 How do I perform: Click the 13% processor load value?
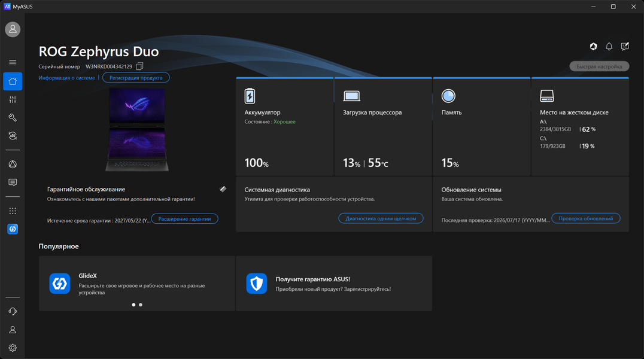[x=351, y=163]
